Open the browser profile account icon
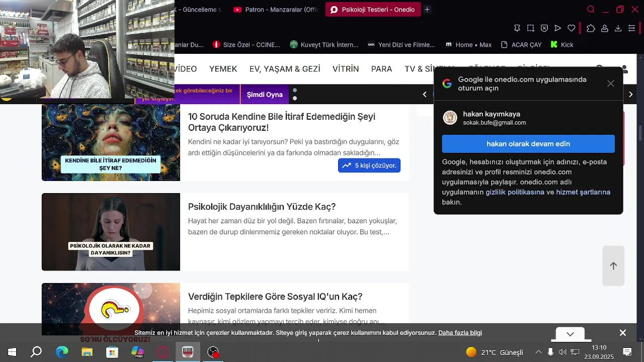Screen dimensions: 644x362 pos(605,28)
